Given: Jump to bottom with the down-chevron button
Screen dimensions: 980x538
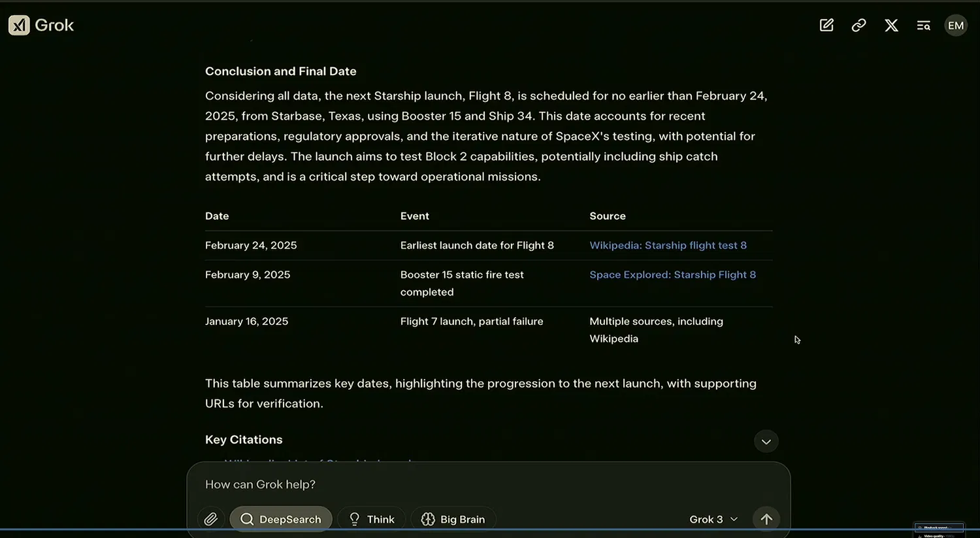Looking at the screenshot, I should tap(766, 441).
